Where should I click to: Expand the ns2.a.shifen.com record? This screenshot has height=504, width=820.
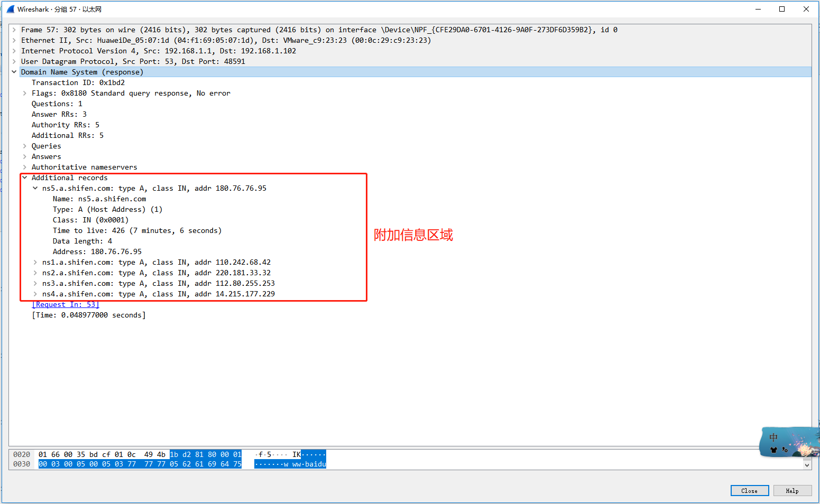tap(35, 273)
